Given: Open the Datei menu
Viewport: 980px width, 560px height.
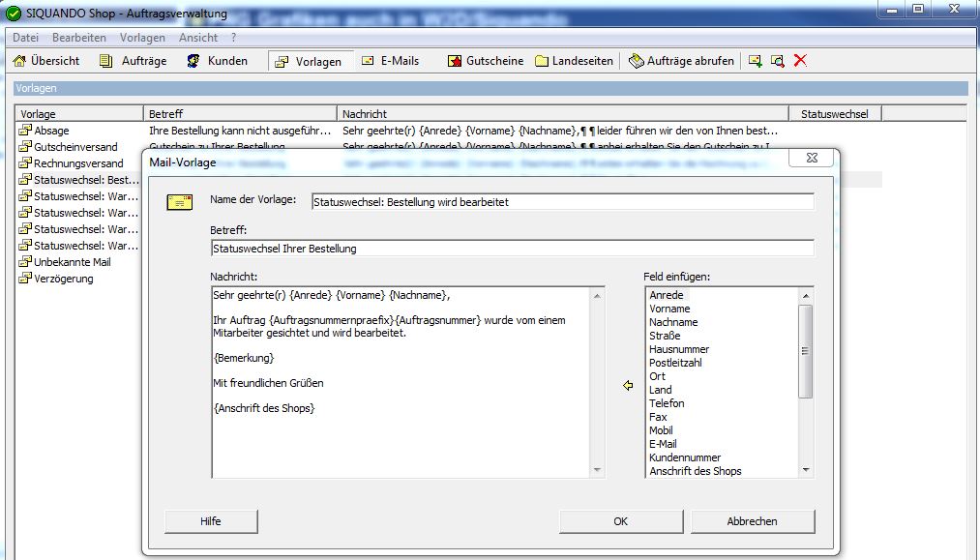Looking at the screenshot, I should click(26, 38).
